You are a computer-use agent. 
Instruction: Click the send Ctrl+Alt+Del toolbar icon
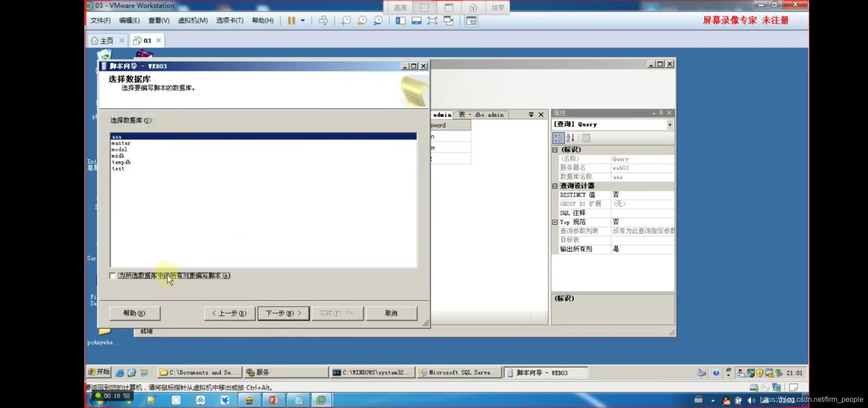coord(323,21)
